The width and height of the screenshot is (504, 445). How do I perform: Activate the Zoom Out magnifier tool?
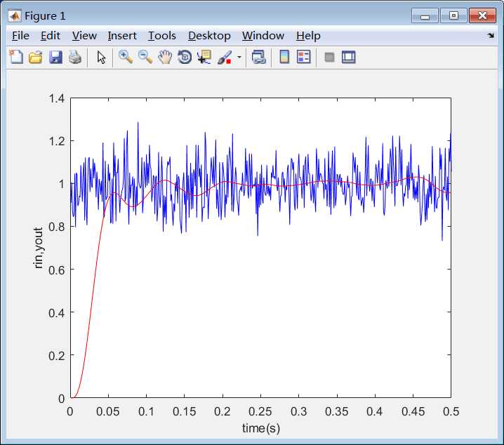[145, 57]
